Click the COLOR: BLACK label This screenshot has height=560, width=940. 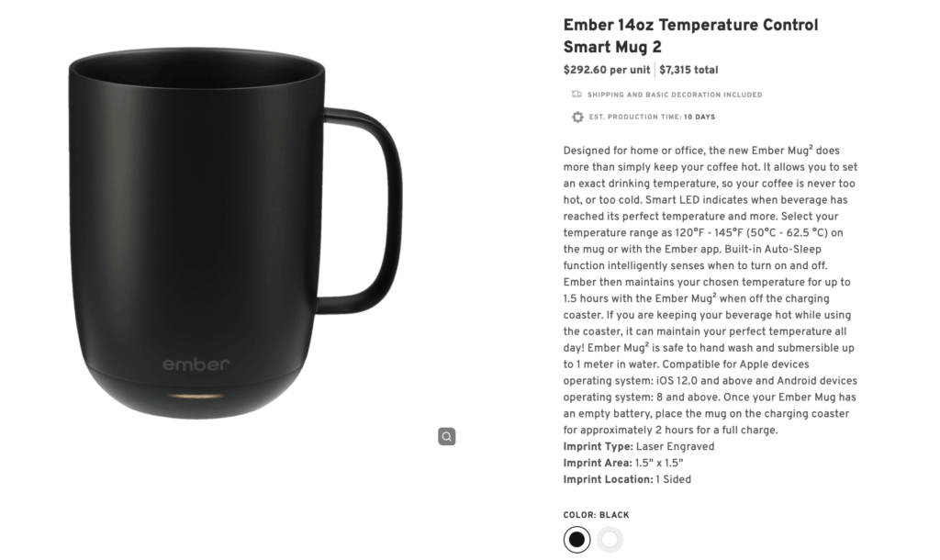(596, 515)
